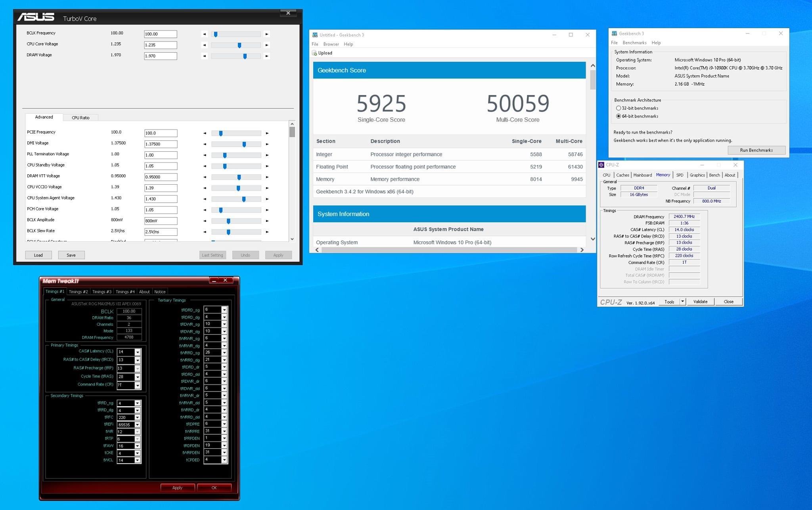Open CPU-Z Tools dropdown arrow
Screen dimensions: 812x510
(682, 302)
